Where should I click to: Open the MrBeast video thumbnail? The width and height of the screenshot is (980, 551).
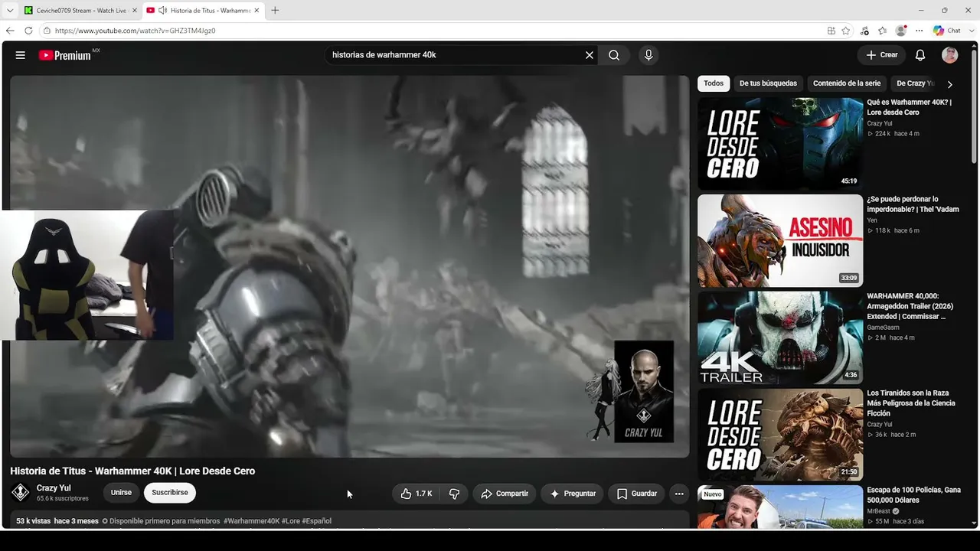pos(780,507)
